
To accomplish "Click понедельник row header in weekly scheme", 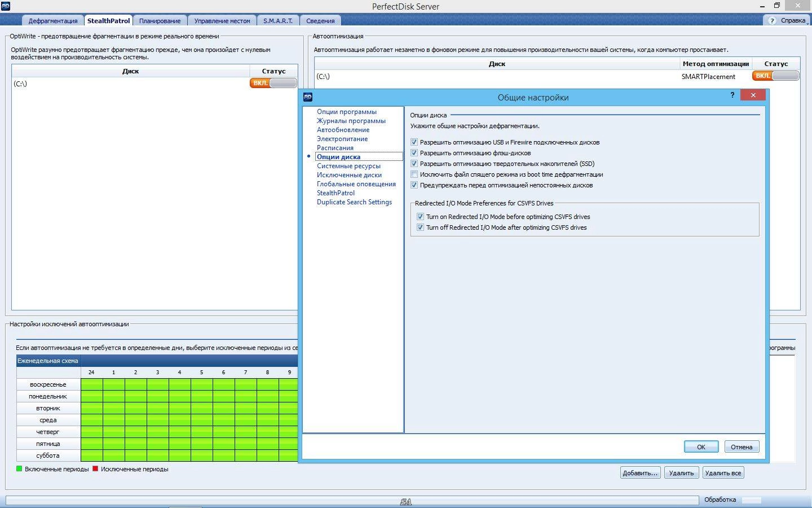I will click(48, 396).
